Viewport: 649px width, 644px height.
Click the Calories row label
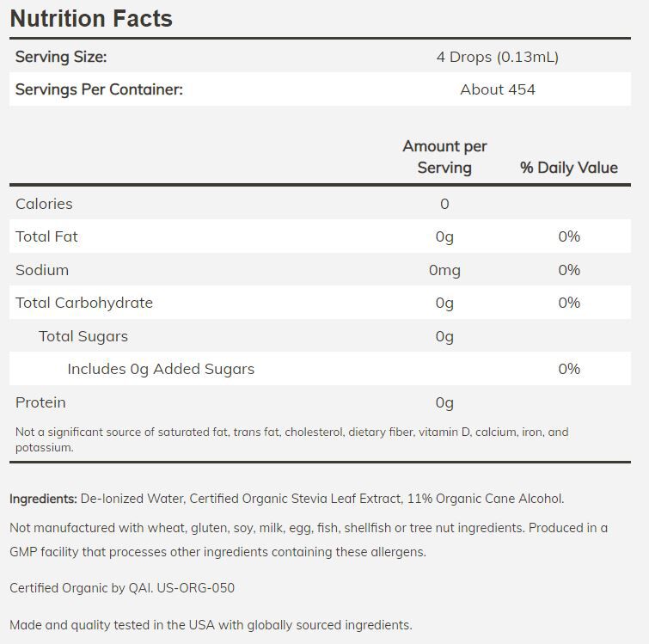coord(44,204)
